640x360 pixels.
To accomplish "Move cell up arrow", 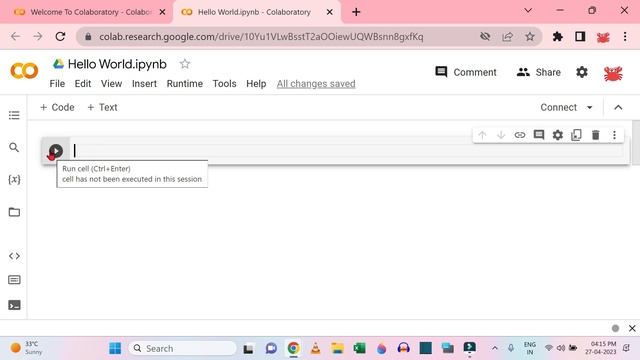I will (x=482, y=135).
